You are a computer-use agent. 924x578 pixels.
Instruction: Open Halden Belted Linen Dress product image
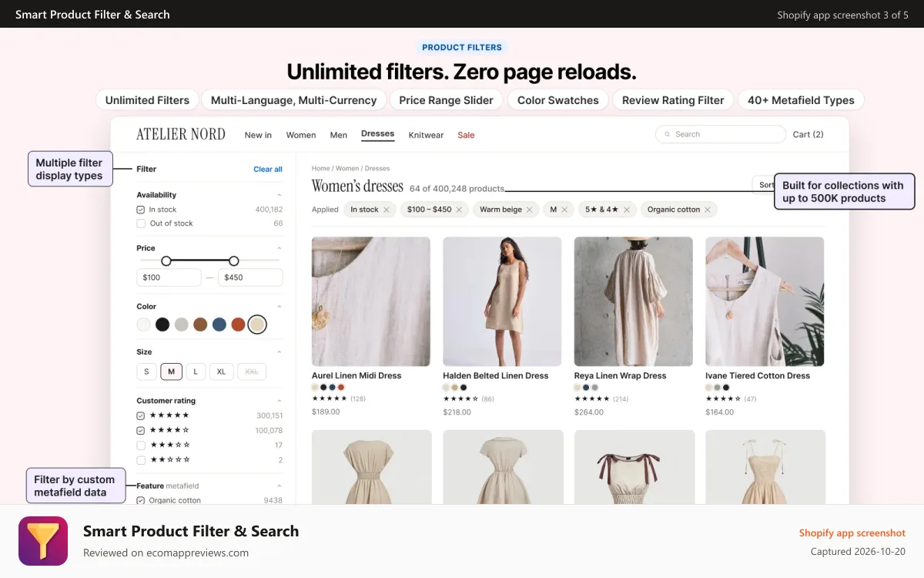pyautogui.click(x=502, y=301)
